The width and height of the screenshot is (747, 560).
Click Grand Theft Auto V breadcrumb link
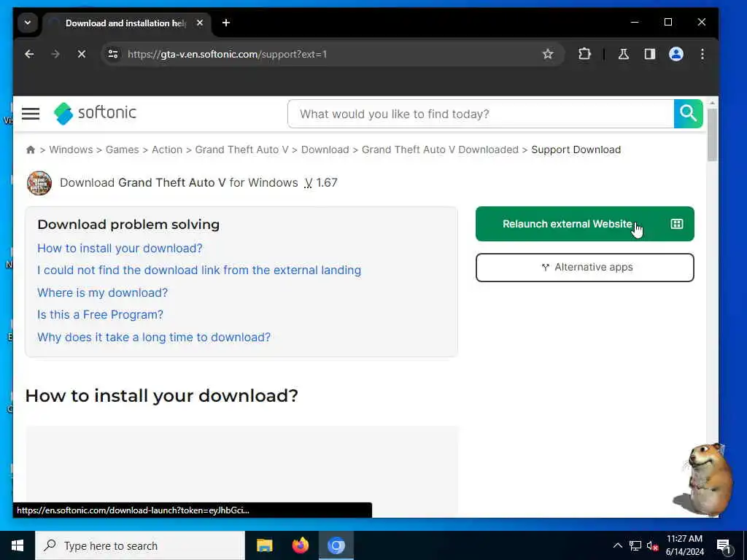(241, 149)
